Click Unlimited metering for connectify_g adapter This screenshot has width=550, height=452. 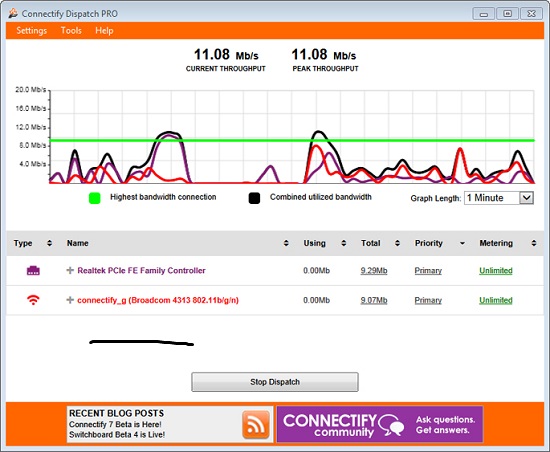(x=496, y=300)
